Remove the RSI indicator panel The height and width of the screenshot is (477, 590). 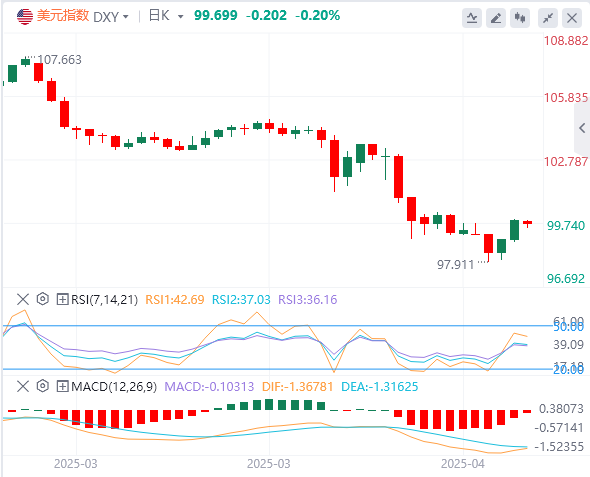coord(23,299)
